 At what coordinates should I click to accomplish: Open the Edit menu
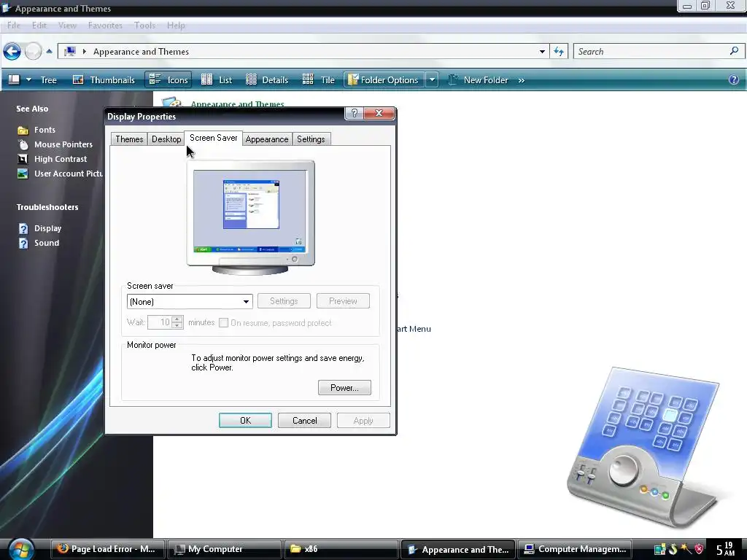point(39,26)
